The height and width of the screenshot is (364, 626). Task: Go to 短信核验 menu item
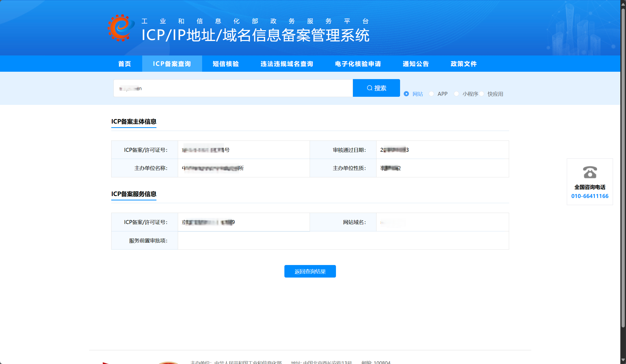[225, 64]
